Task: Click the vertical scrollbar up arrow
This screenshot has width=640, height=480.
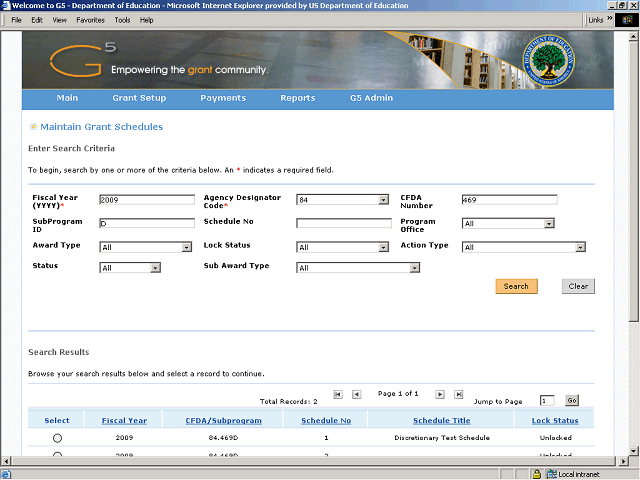Action: pyautogui.click(x=633, y=37)
